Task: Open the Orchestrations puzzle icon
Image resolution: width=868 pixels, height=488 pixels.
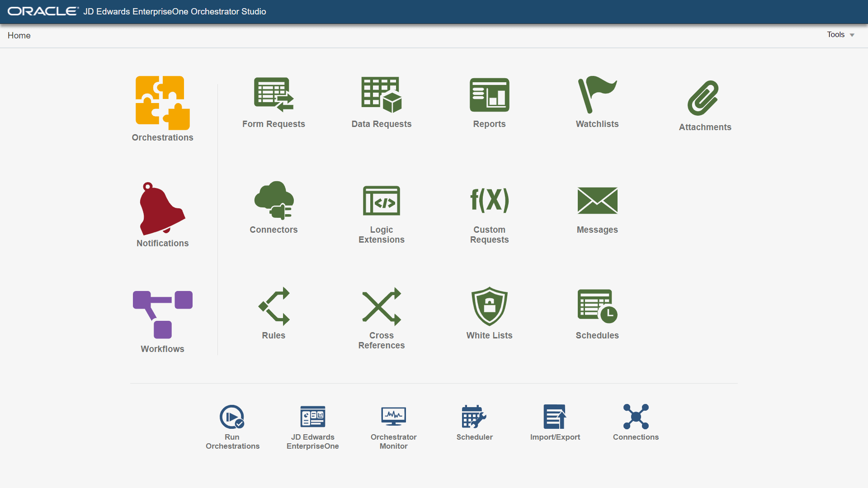Action: coord(162,103)
